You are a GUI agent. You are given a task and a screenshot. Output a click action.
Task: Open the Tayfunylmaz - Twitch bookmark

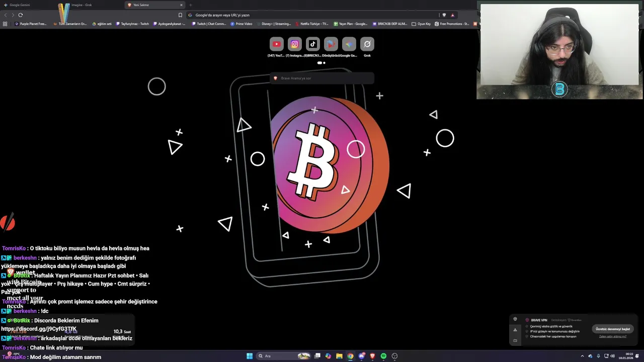133,24
